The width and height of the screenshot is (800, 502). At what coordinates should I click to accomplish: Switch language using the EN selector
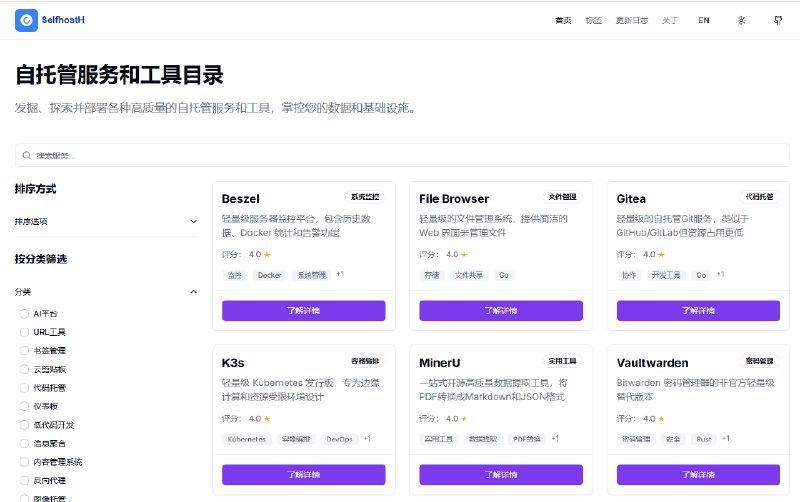click(704, 20)
